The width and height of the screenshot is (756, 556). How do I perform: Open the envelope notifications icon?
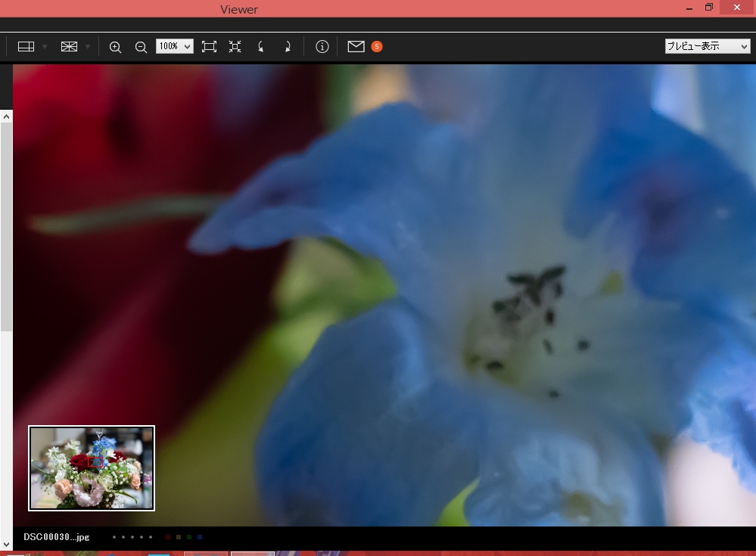click(x=356, y=46)
